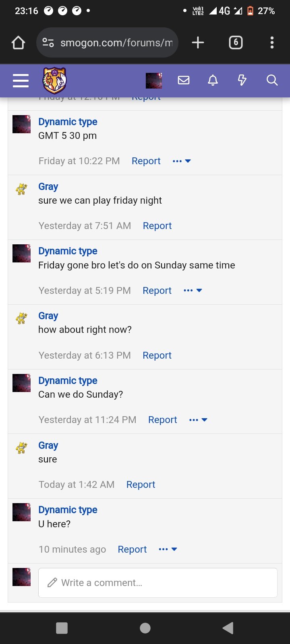This screenshot has width=290, height=644.
Task: Report Gray's "sure" comment from today
Action: click(141, 485)
